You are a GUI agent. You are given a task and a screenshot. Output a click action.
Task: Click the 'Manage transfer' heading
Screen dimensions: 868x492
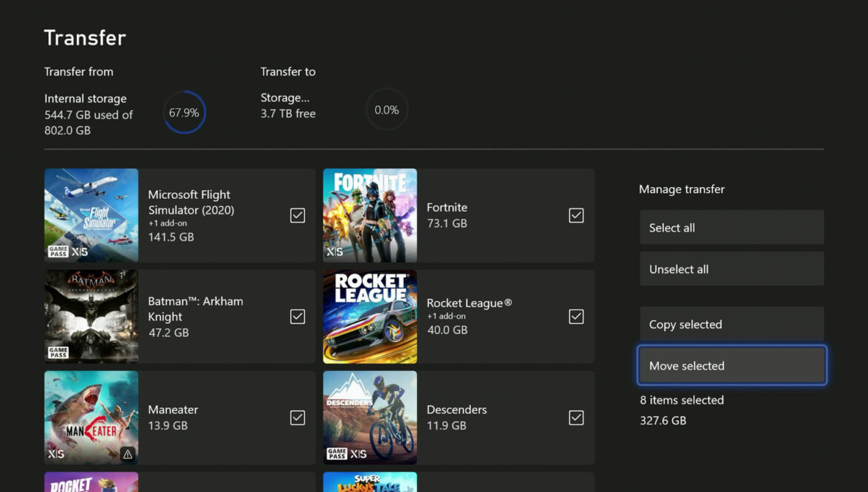coord(682,189)
